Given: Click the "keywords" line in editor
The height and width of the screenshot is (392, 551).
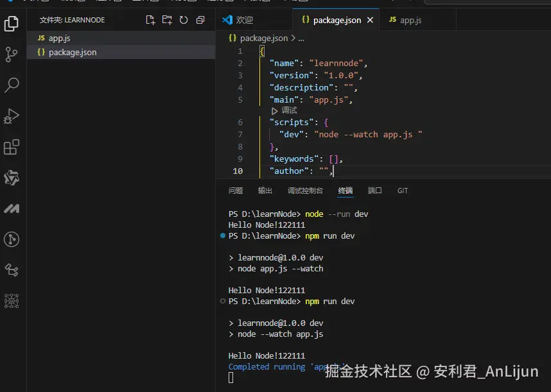Looking at the screenshot, I should (306, 158).
